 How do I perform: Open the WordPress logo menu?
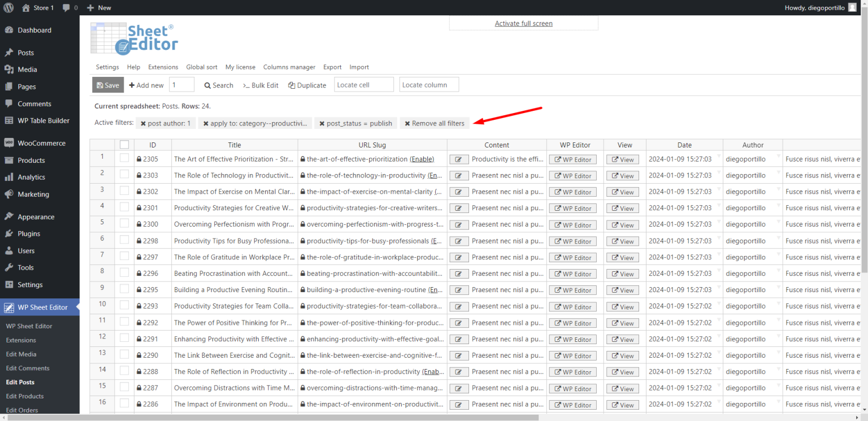coord(8,8)
